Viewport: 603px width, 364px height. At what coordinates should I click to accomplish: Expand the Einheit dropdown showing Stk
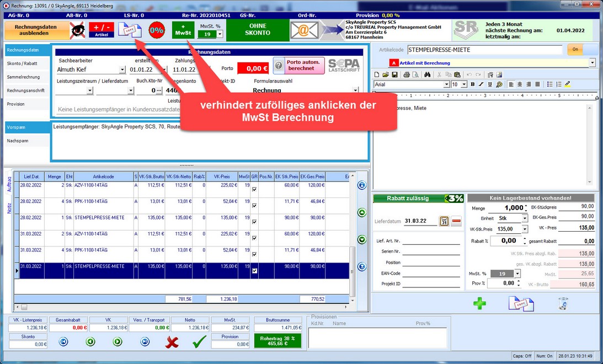point(524,218)
